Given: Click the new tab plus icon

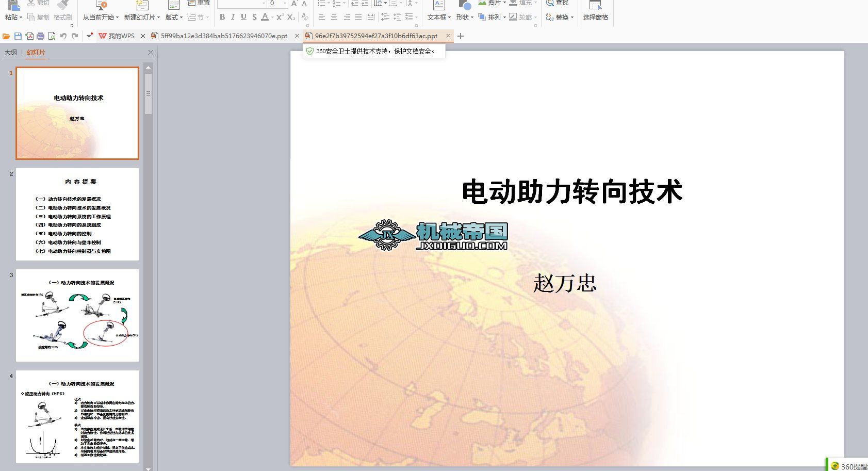Looking at the screenshot, I should click(x=461, y=36).
